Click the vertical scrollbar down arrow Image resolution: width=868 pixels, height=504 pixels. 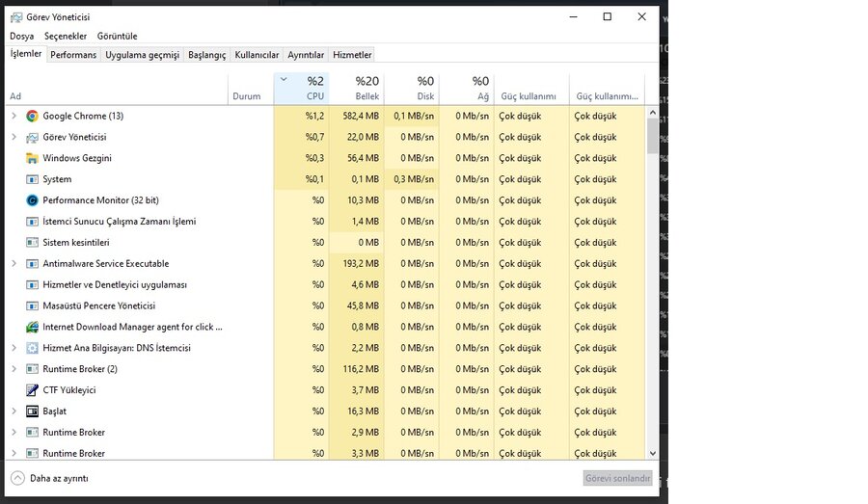652,453
